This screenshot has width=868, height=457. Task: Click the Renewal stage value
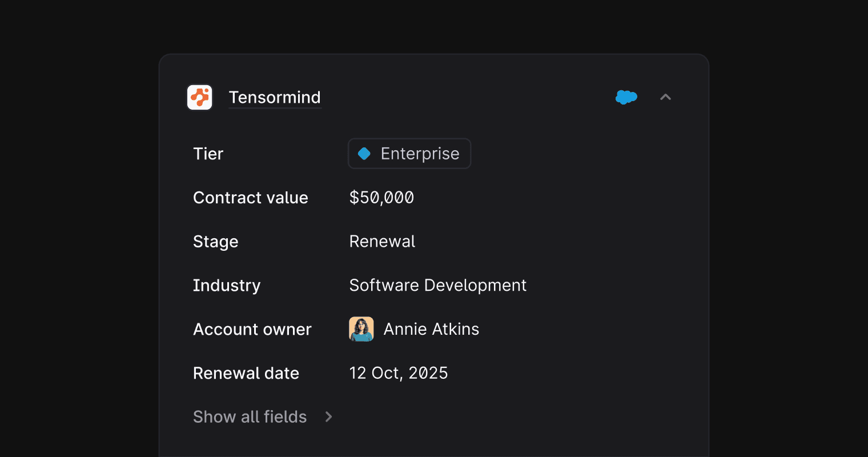pyautogui.click(x=382, y=242)
